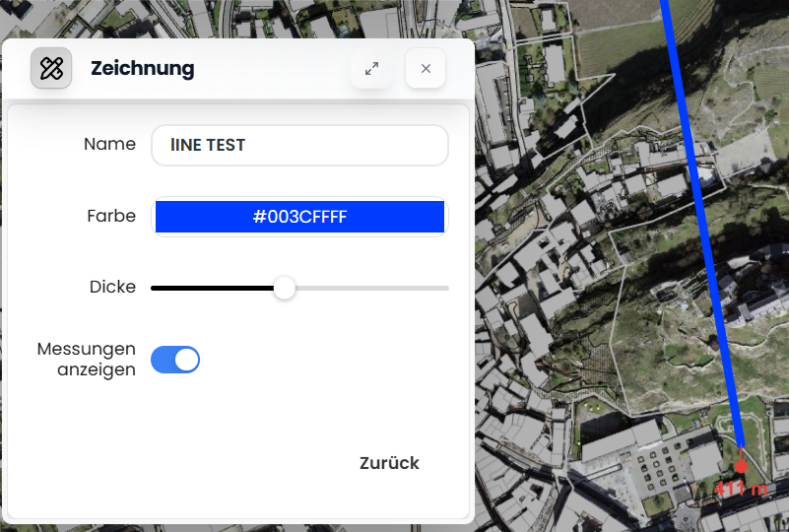Screen dimensions: 789x532
Task: Toggle the Messungen anzeigen switch off
Action: coord(175,360)
